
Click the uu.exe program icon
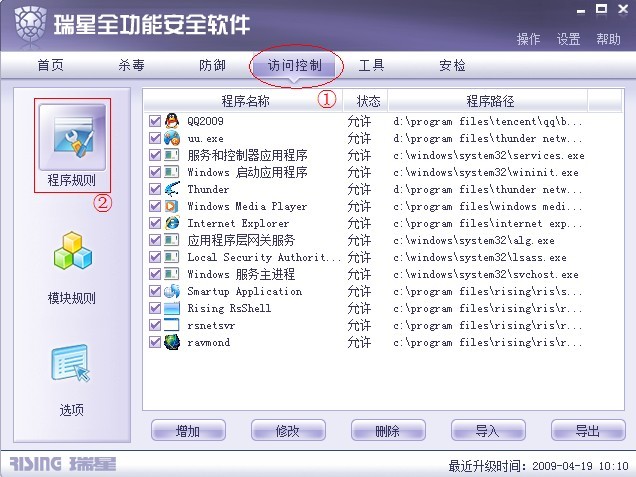(x=172, y=138)
